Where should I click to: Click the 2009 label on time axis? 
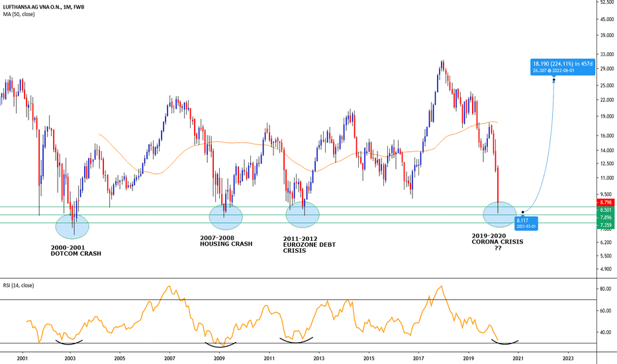coord(219,359)
